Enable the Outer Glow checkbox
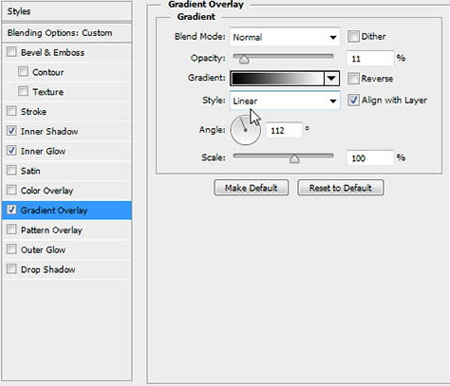 12,249
